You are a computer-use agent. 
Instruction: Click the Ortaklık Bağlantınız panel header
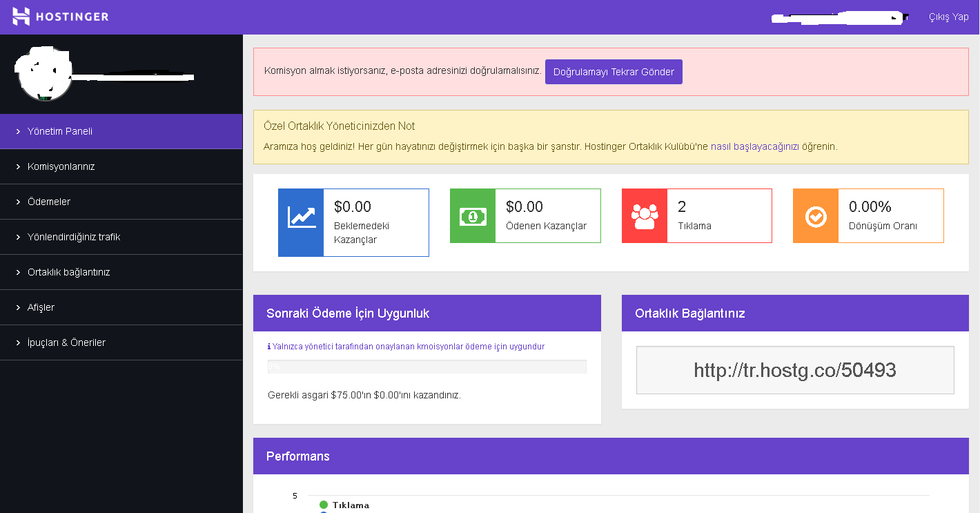coord(795,313)
